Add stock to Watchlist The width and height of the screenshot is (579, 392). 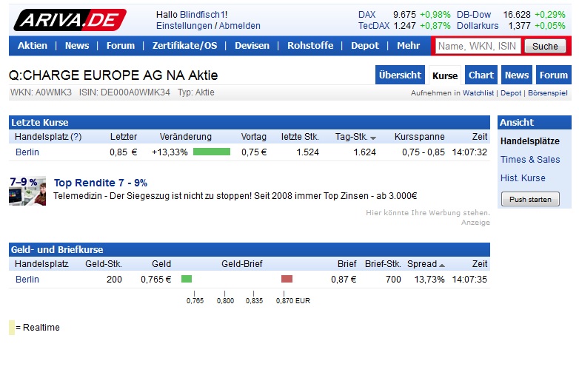coord(478,93)
